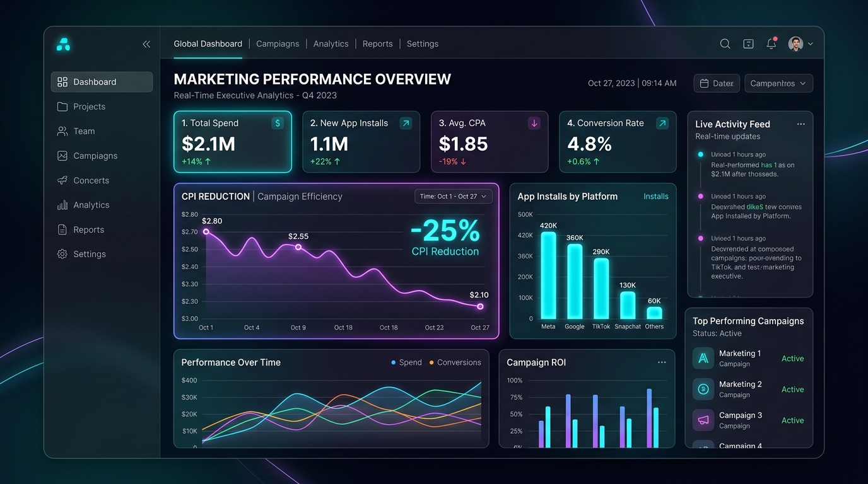Open sidebar Settings item
Viewport: 868px width, 484px height.
pyautogui.click(x=102, y=254)
